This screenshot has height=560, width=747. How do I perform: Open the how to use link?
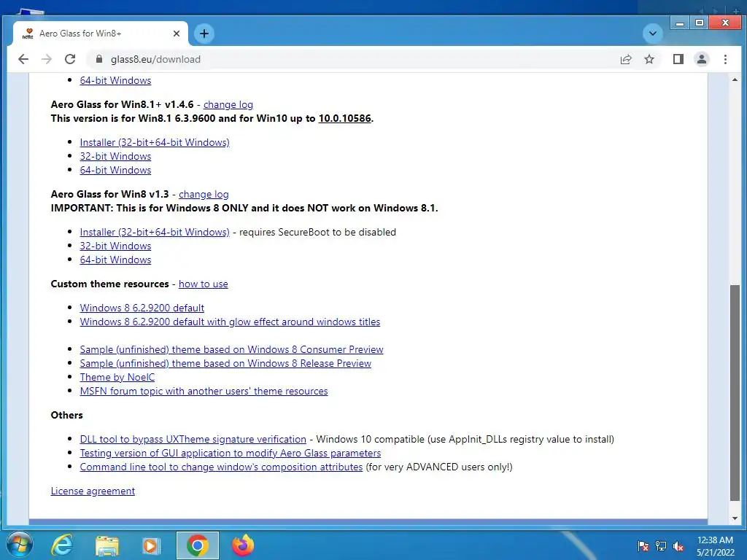coord(203,284)
